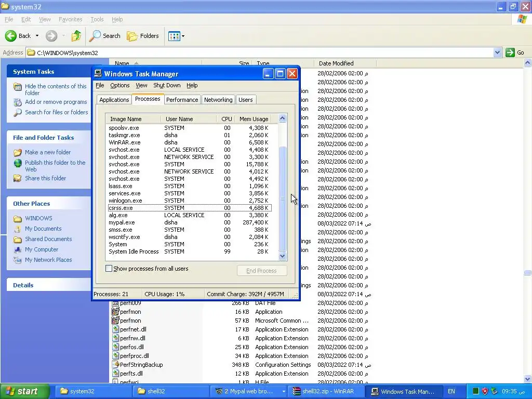Click the Task Manager process list scrollbar thumb
The height and width of the screenshot is (399, 532).
(282, 198)
